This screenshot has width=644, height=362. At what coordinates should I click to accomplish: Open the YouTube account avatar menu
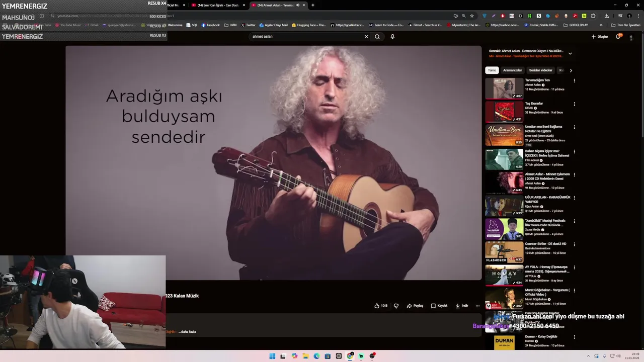[631, 37]
